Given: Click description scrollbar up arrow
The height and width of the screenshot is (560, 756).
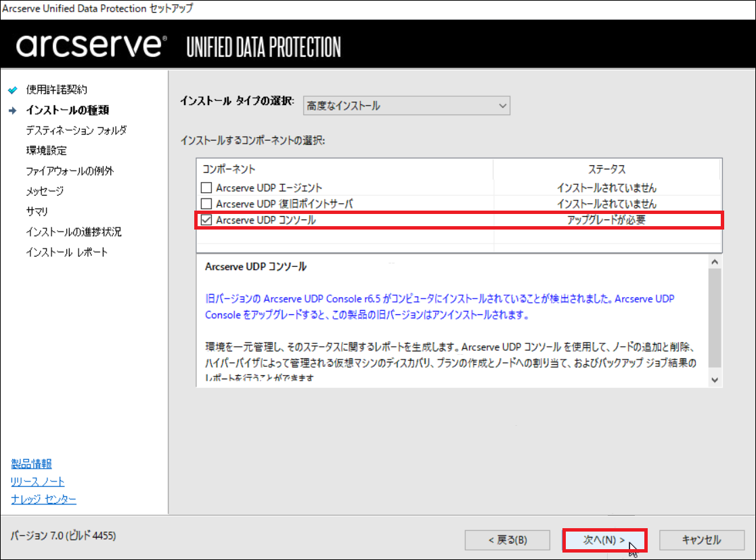Looking at the screenshot, I should pos(715,262).
